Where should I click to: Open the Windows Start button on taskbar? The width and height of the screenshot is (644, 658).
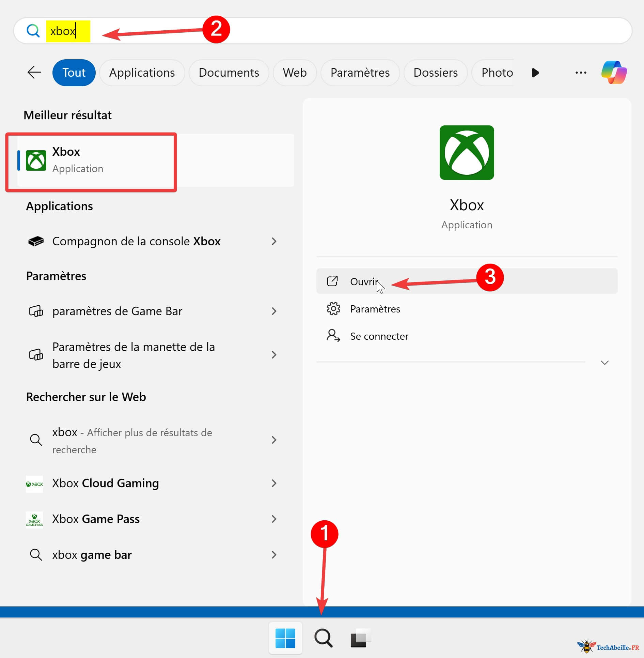pos(285,638)
